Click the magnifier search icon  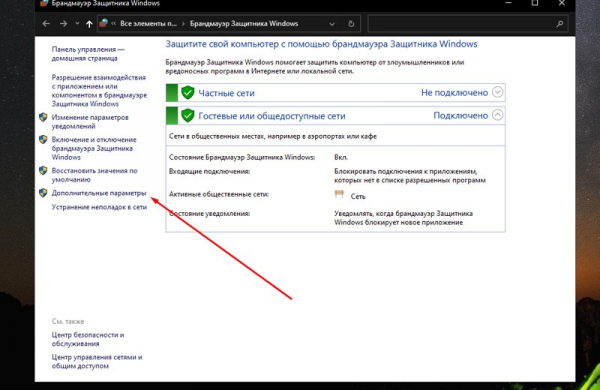pyautogui.click(x=559, y=24)
